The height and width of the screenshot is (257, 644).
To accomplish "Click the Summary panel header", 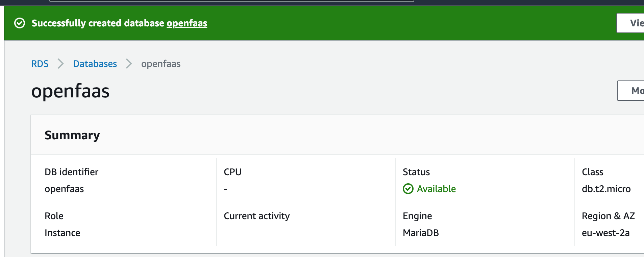I will [x=72, y=135].
